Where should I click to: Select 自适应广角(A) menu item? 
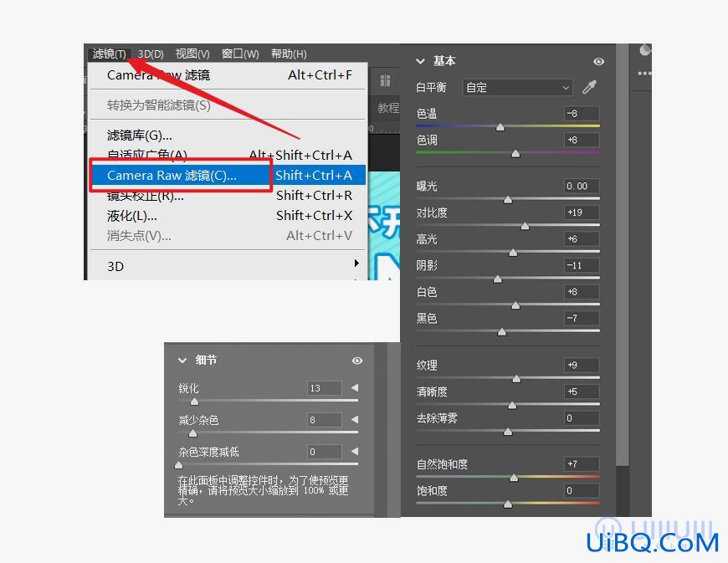[229, 155]
